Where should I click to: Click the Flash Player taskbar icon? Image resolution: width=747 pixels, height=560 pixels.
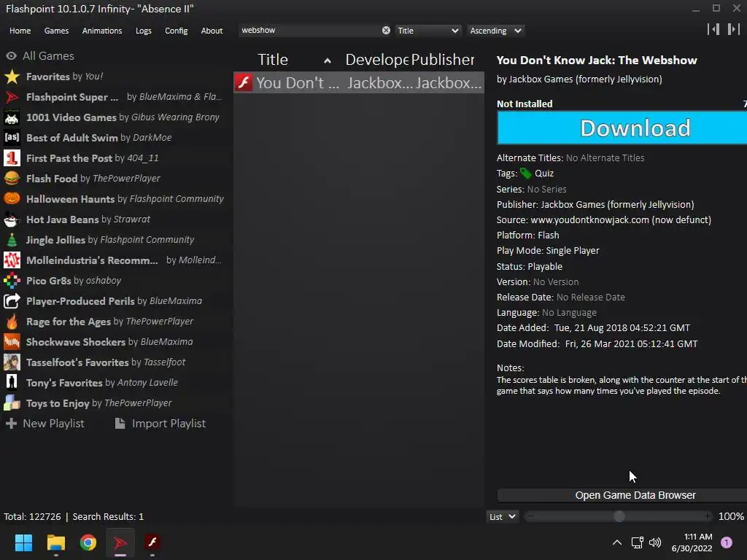tap(152, 542)
